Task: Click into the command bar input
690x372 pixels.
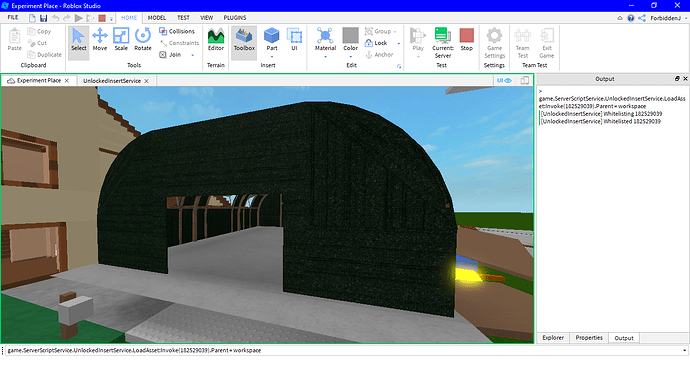Action: 343,350
